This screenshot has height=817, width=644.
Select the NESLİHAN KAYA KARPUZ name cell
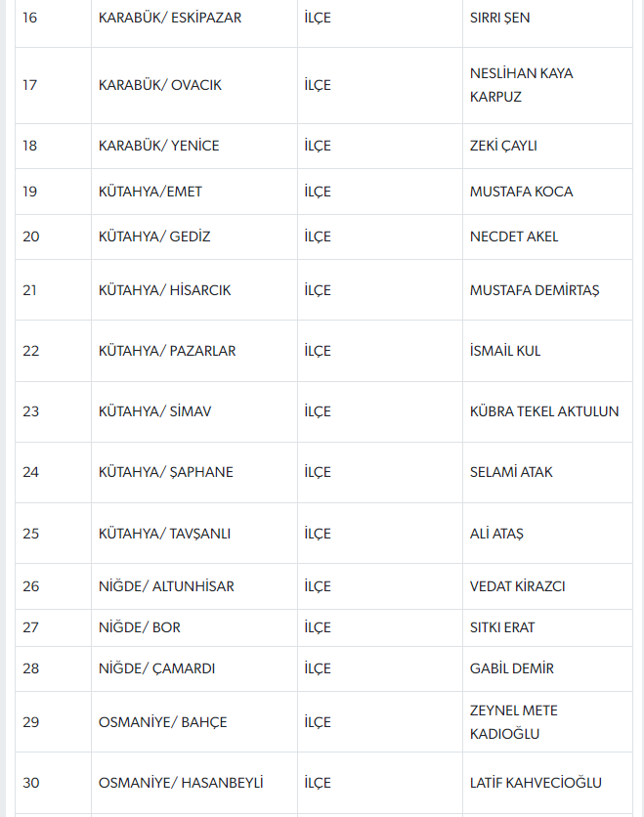(x=547, y=85)
